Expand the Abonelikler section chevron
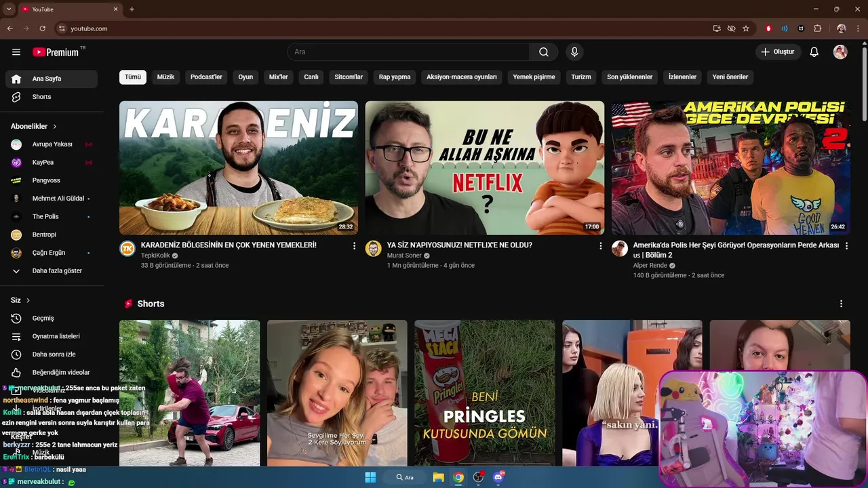 click(x=55, y=126)
